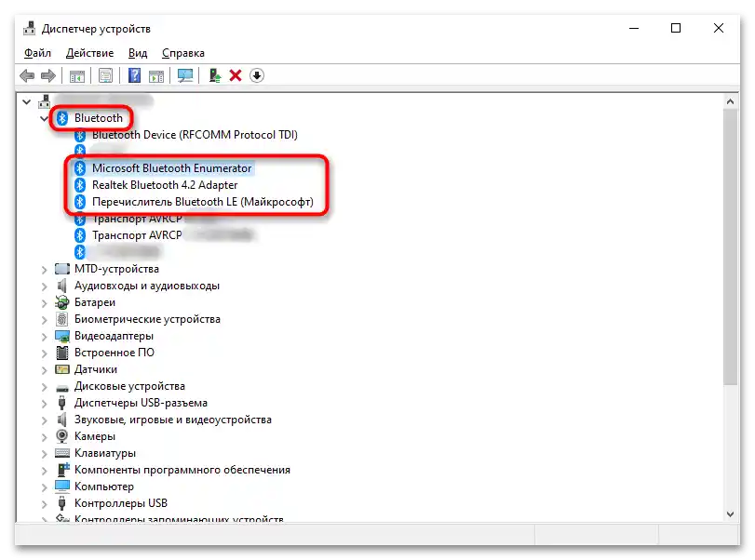755x560 pixels.
Task: Minimize the Диспетчер устройств window
Action: pos(634,29)
